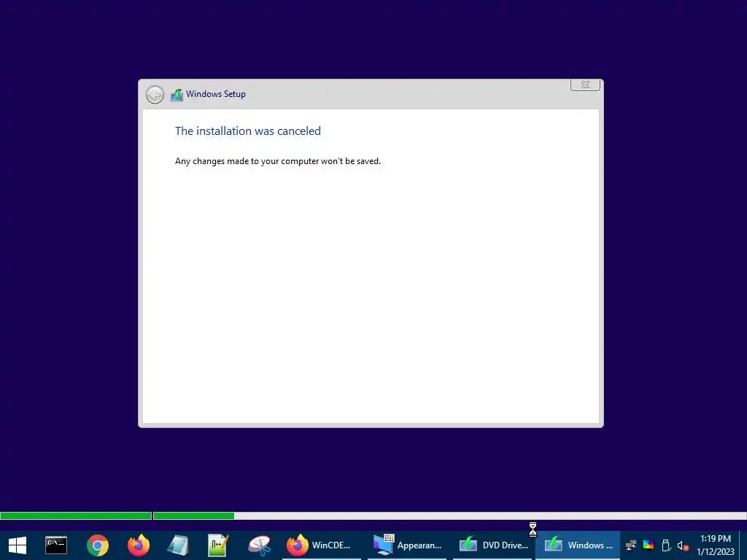The height and width of the screenshot is (560, 747).
Task: Click the Show desktop strip beside the clock
Action: (x=743, y=545)
